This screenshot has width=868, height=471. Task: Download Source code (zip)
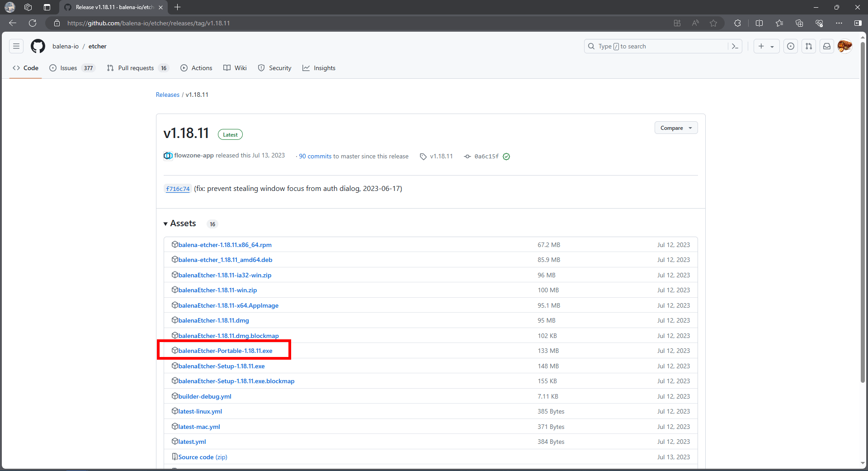pos(203,457)
